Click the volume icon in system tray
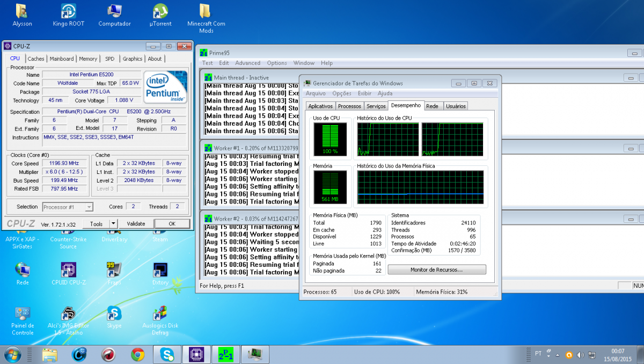 pyautogui.click(x=581, y=355)
